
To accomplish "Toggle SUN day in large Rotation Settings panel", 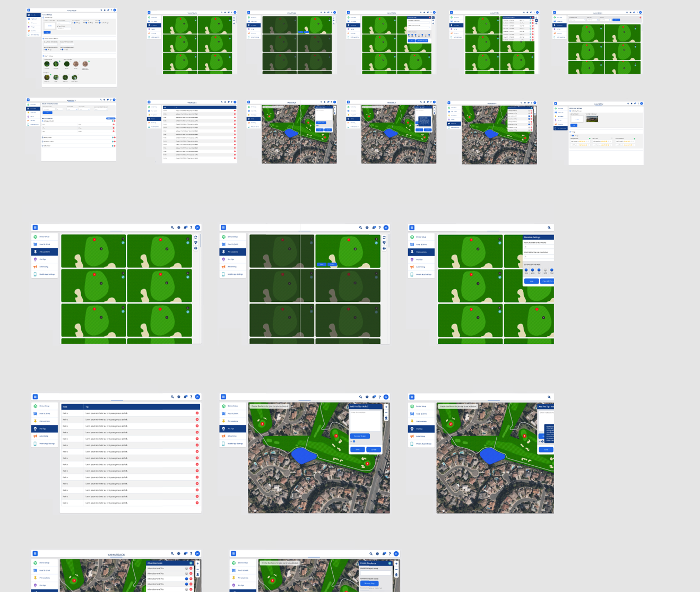I will click(526, 270).
